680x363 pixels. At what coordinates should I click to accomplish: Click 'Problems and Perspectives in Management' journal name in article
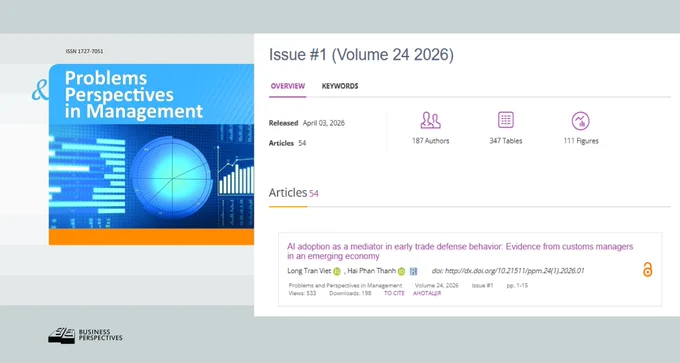click(x=345, y=286)
